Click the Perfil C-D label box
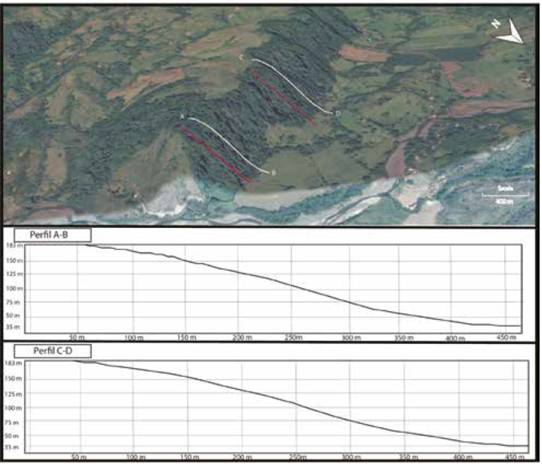542x464 pixels. pyautogui.click(x=53, y=351)
